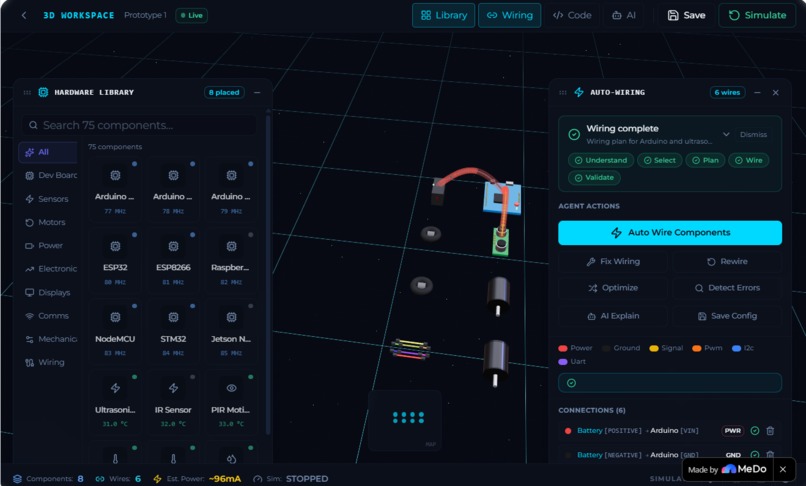Add the STM32 component

click(x=173, y=332)
